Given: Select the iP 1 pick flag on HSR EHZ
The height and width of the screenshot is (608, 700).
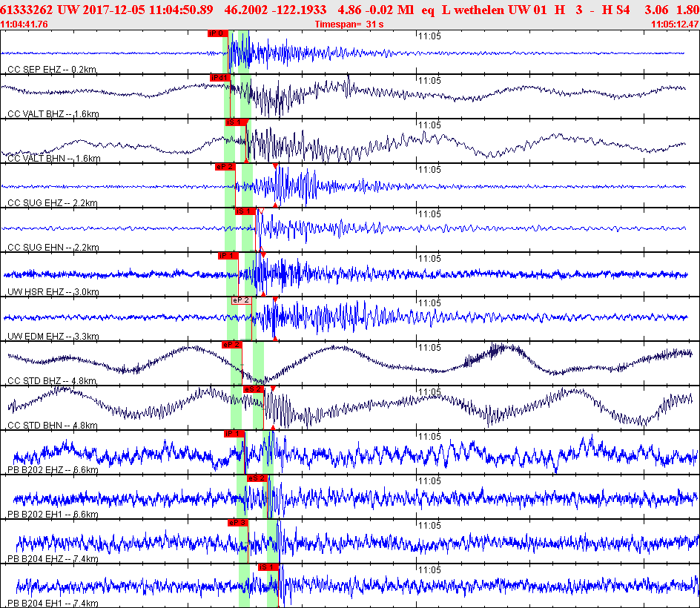Looking at the screenshot, I should coord(228,256).
